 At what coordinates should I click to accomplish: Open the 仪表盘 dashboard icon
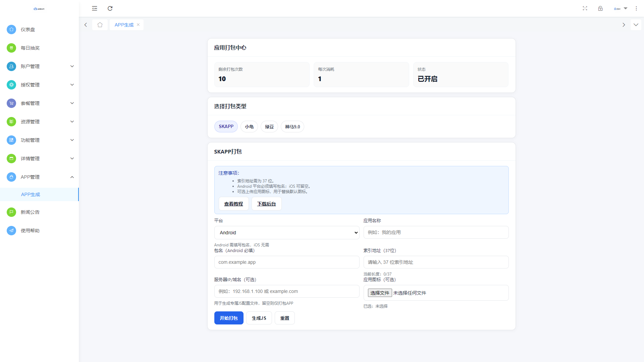11,29
